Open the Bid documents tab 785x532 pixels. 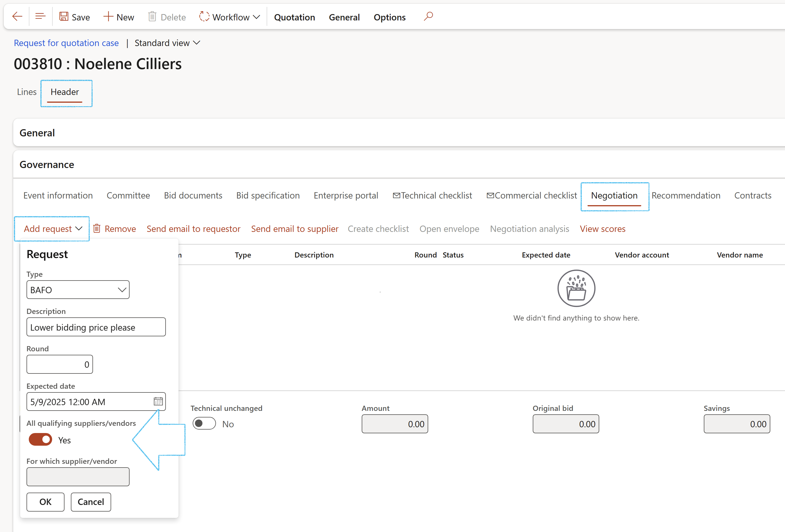click(x=193, y=195)
